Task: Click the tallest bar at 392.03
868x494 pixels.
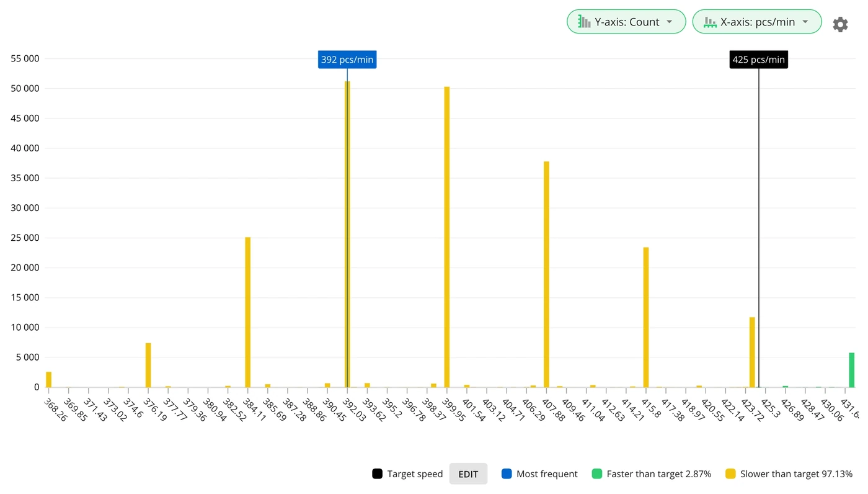Action: [x=347, y=234]
